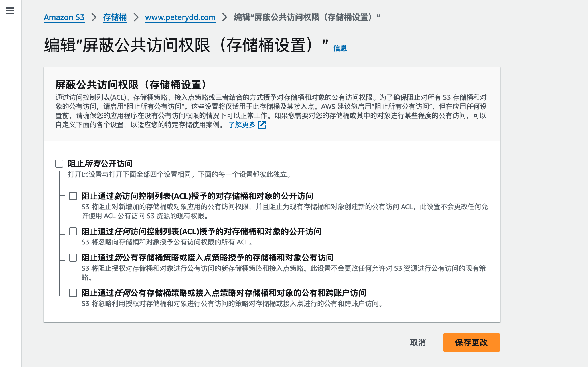The height and width of the screenshot is (367, 588).
Task: Tick block new public bucket policies checkbox
Action: tap(73, 258)
